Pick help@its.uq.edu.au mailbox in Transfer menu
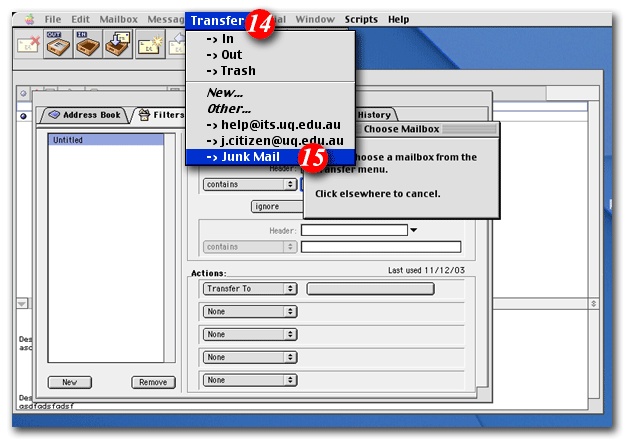625x440 pixels. 274,124
